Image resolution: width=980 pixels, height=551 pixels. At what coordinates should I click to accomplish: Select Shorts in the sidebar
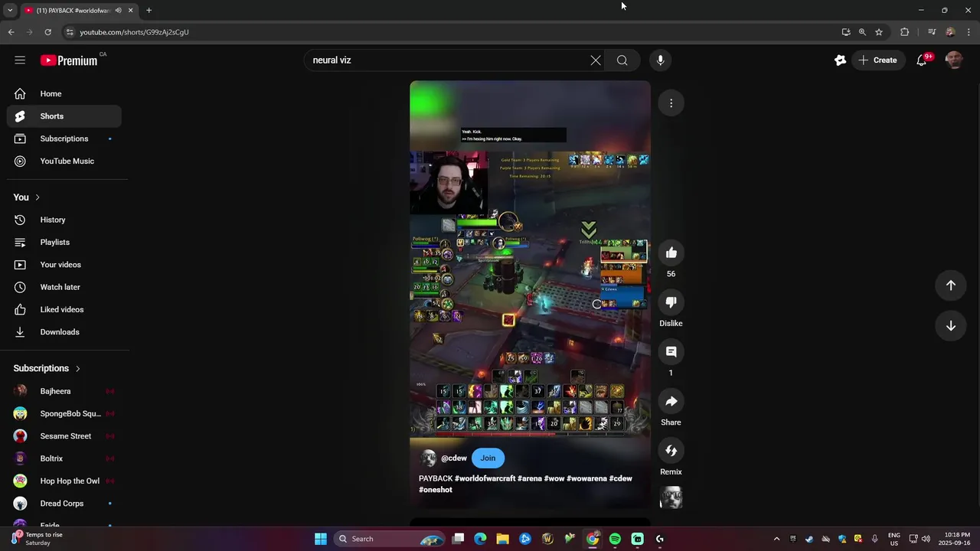click(x=64, y=116)
